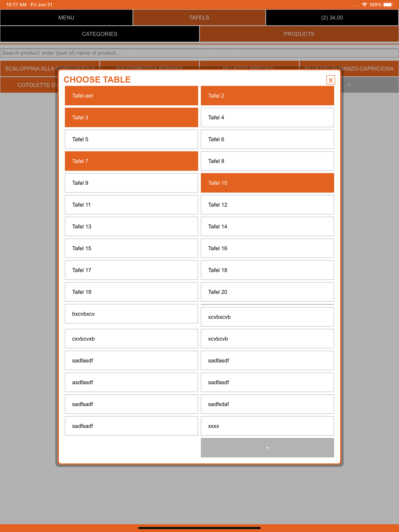
Task: Pick Tafel 17
Action: [x=131, y=270]
